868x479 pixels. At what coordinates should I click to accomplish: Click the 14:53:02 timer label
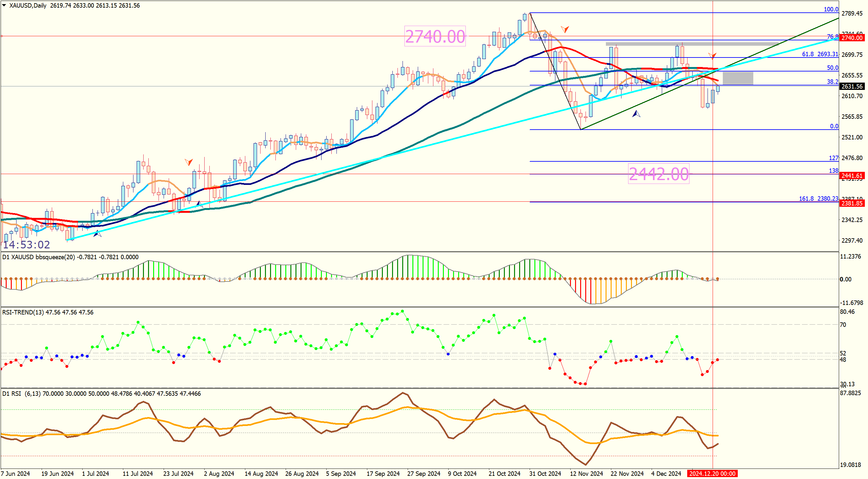[x=26, y=245]
